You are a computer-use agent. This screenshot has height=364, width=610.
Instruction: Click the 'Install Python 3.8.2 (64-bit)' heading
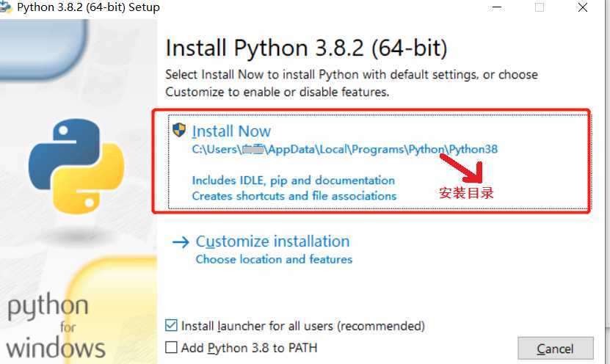[x=307, y=48]
